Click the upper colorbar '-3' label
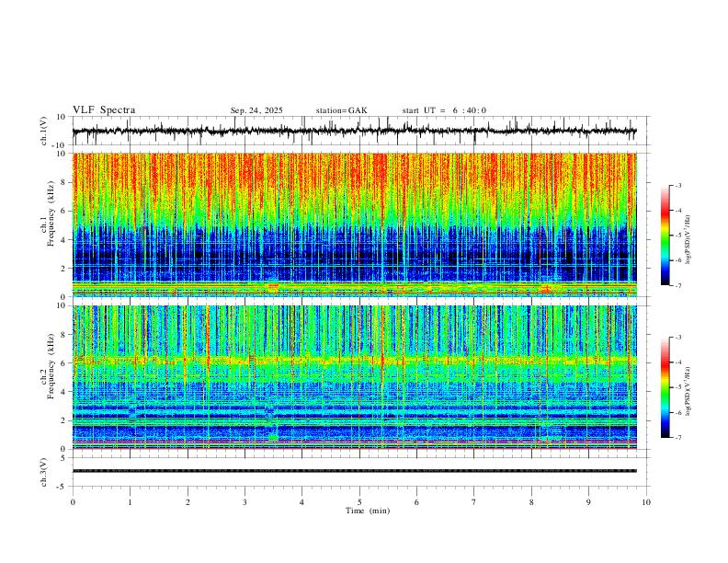 tap(678, 185)
